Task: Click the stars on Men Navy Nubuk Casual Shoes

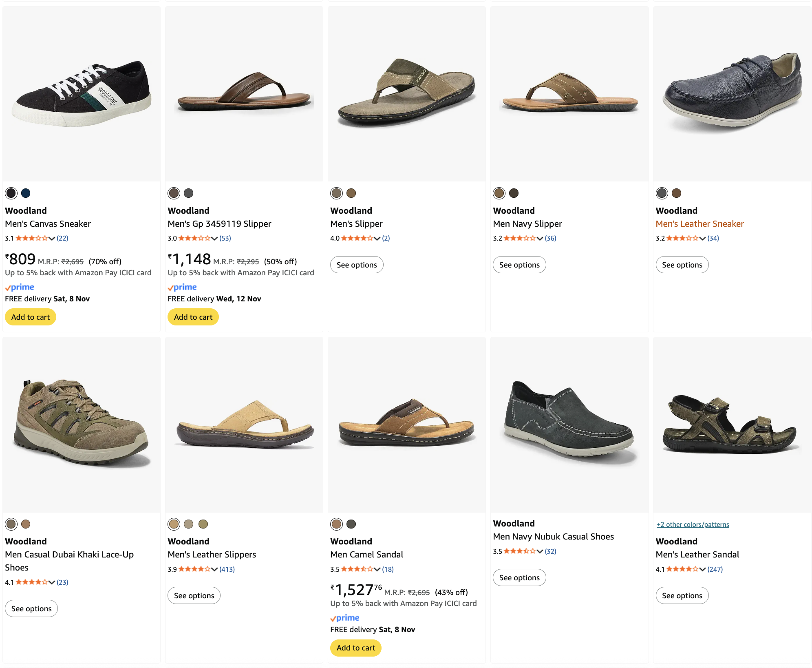Action: [519, 551]
